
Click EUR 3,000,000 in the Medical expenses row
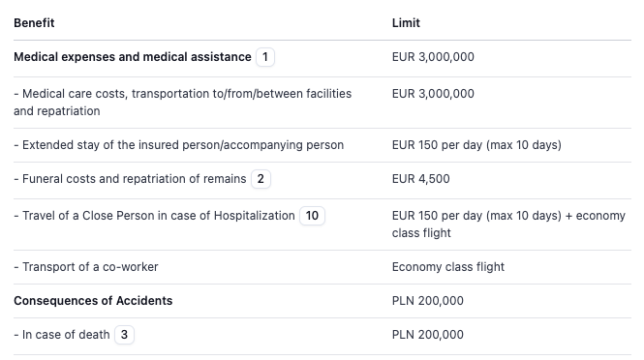433,57
